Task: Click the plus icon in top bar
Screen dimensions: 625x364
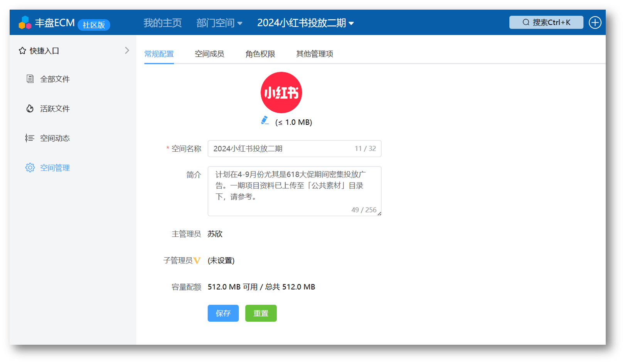Action: [595, 22]
